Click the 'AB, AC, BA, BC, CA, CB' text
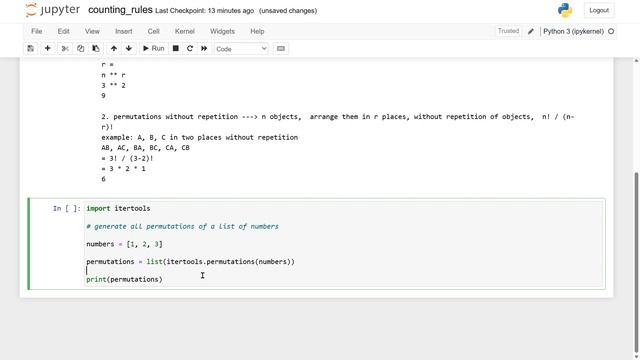This screenshot has height=360, width=640. point(146,148)
